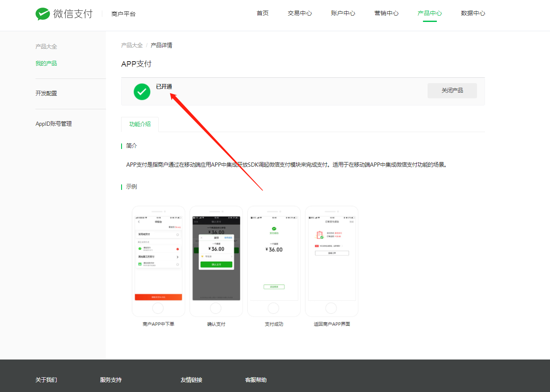Select the 产品中心 navigation item

[x=430, y=13]
